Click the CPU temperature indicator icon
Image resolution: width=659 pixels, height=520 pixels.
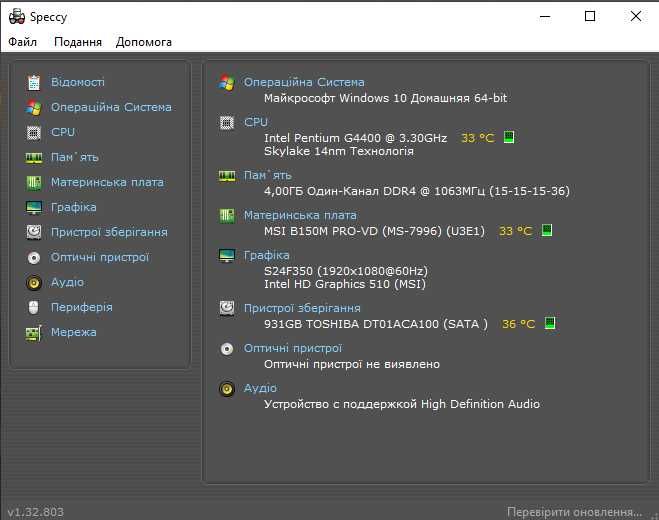[509, 137]
